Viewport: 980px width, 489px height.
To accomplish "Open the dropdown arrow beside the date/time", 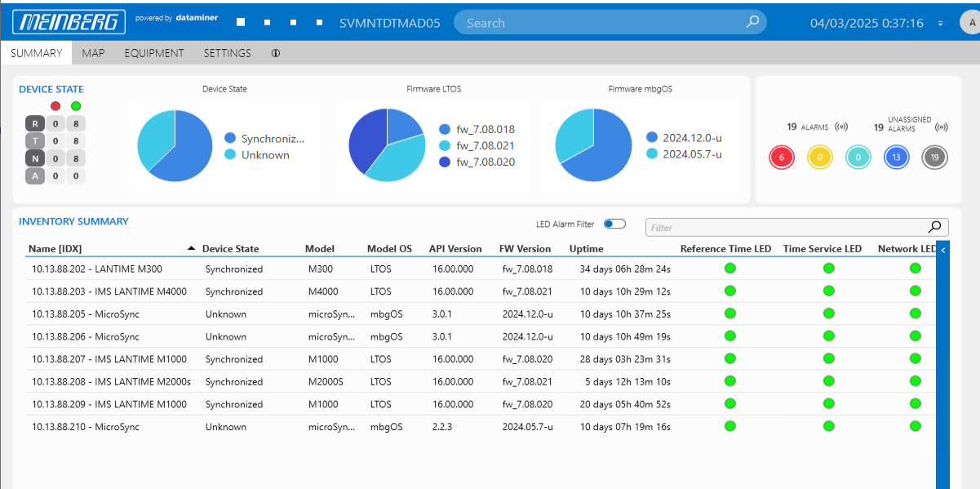I will [x=941, y=23].
